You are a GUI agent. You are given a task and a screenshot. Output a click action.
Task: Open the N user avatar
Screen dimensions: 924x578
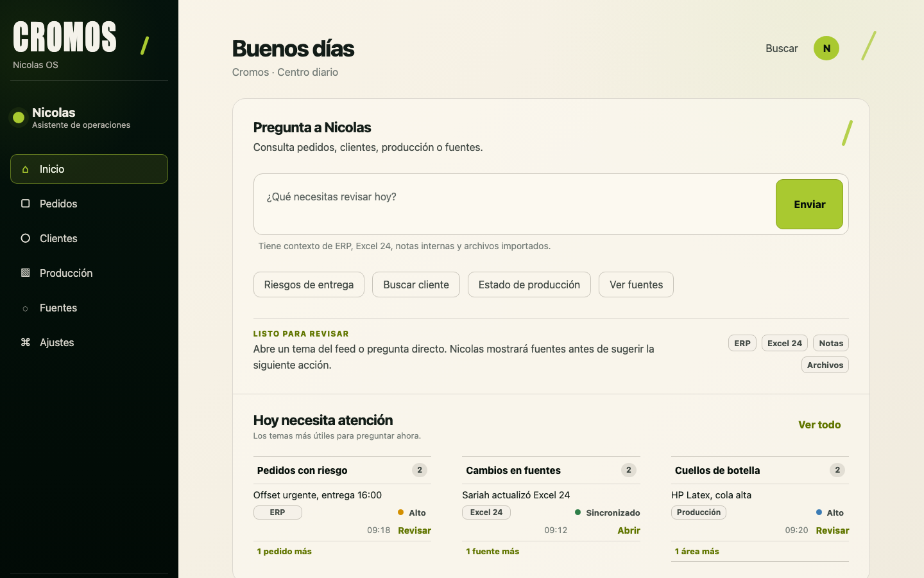click(x=826, y=48)
